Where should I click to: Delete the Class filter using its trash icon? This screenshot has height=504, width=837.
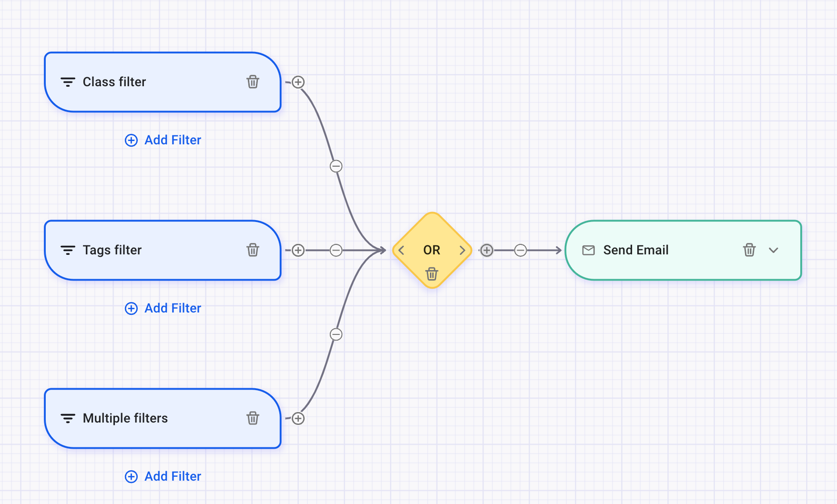(253, 81)
